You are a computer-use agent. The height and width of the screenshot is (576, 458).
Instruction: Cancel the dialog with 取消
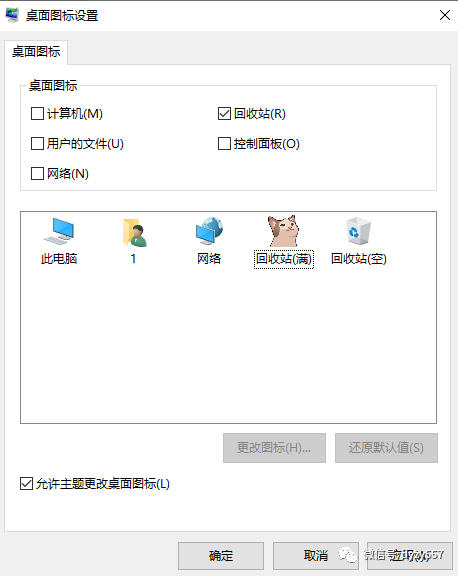pyautogui.click(x=315, y=555)
